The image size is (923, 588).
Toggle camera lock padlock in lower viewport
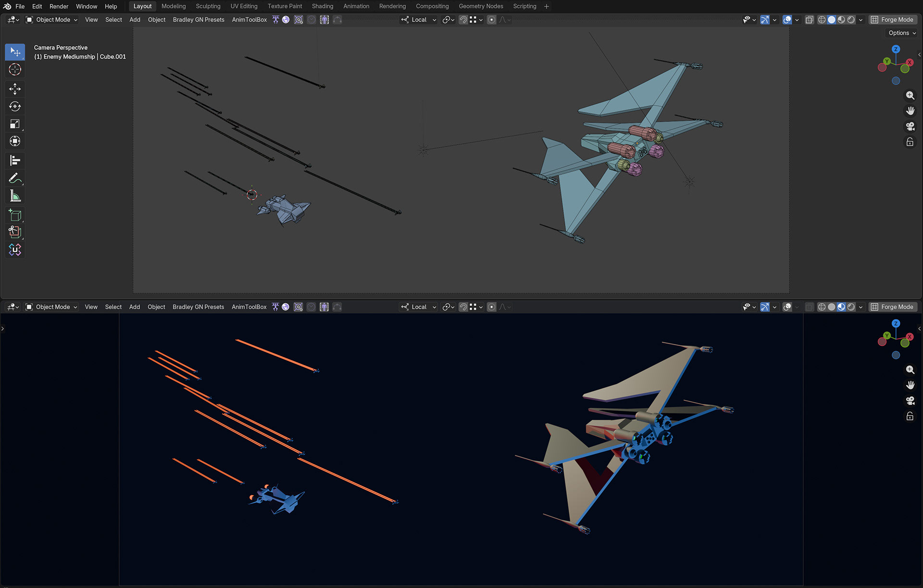point(910,416)
